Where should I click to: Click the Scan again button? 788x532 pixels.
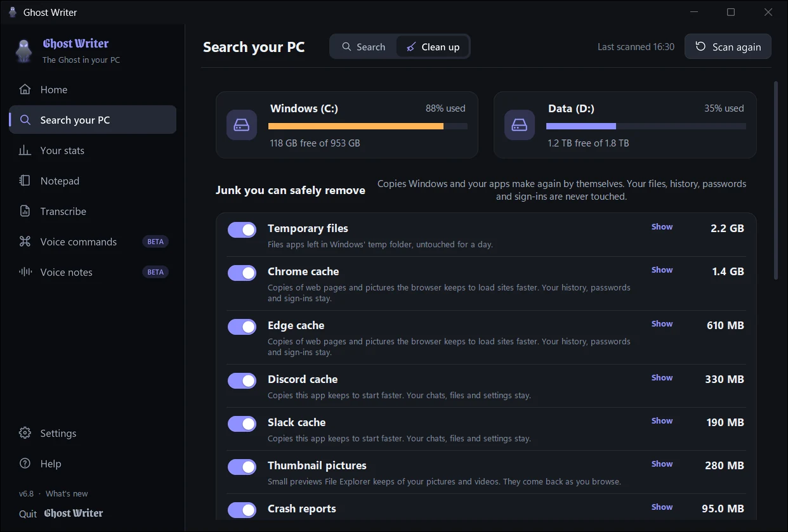tap(728, 46)
